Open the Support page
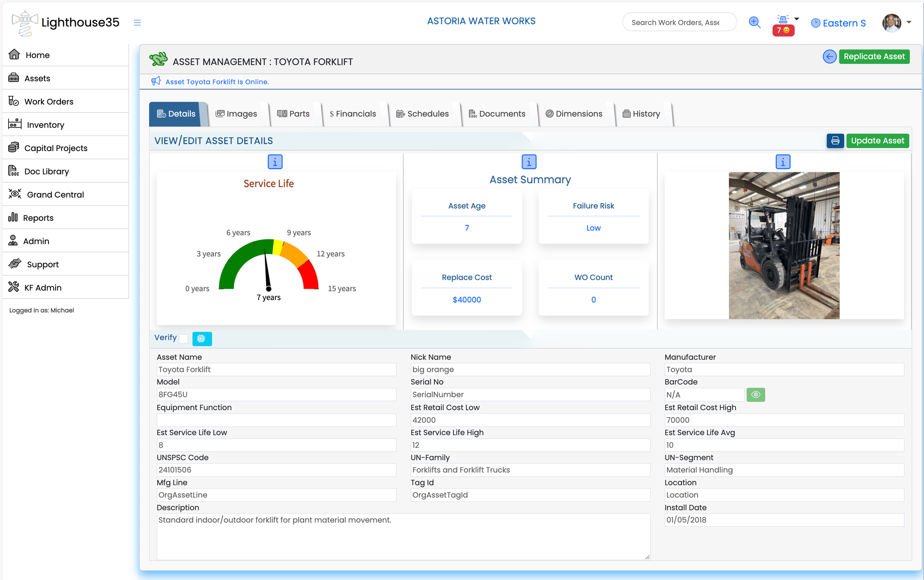Viewport: 924px width, 580px height. coord(65,264)
